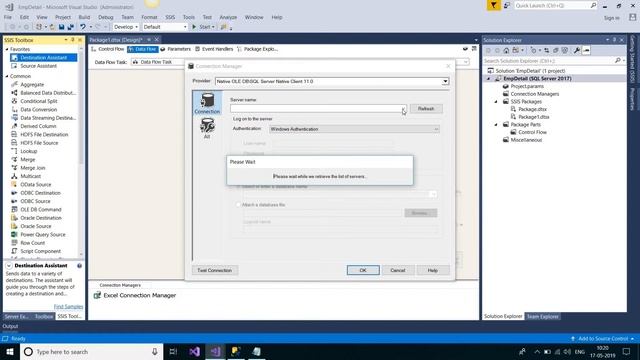Switch to Event Handlers tab
This screenshot has width=640, height=360.
[x=214, y=49]
